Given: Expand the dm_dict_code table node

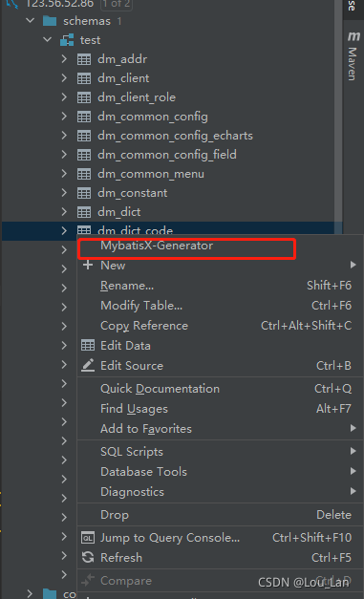Looking at the screenshot, I should 64,230.
